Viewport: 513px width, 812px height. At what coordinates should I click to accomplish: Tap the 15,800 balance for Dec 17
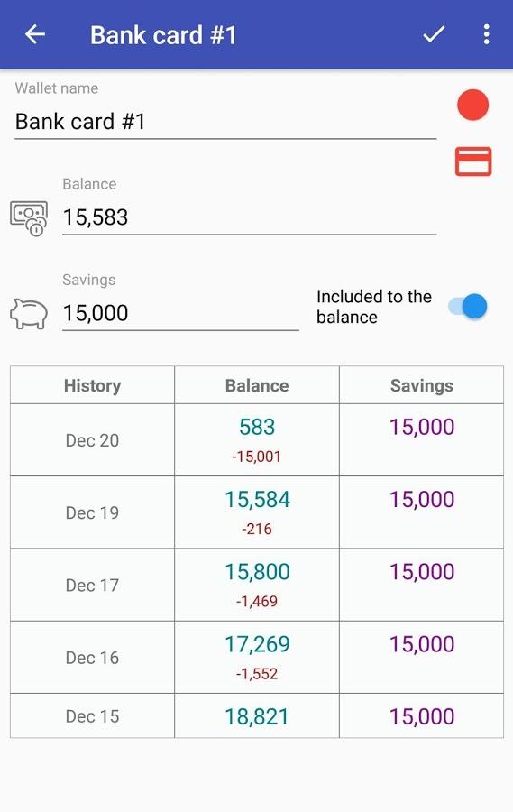point(257,572)
